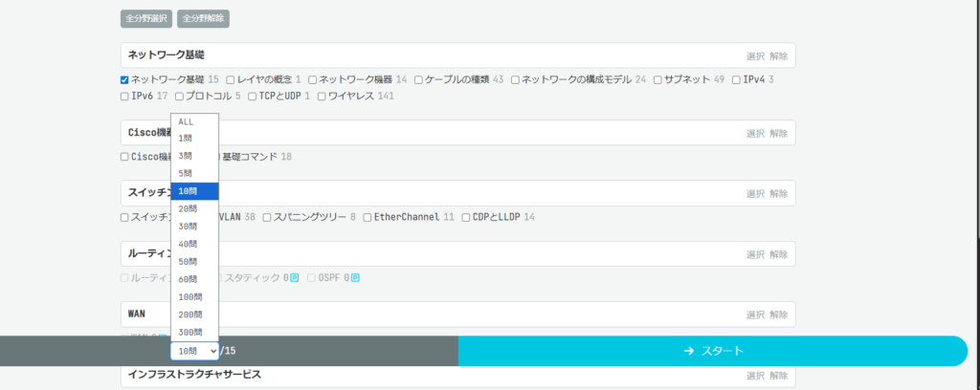Click the premium P icon beside スタティック
980x390 pixels.
tap(295, 278)
